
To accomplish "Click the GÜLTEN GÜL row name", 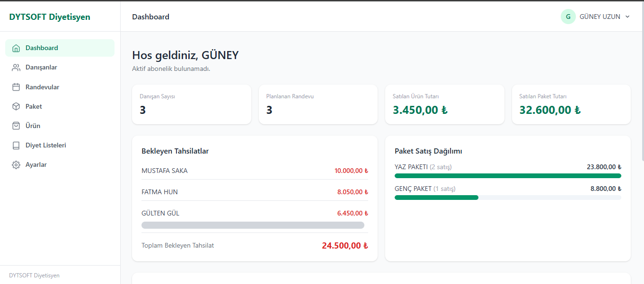I will [160, 213].
